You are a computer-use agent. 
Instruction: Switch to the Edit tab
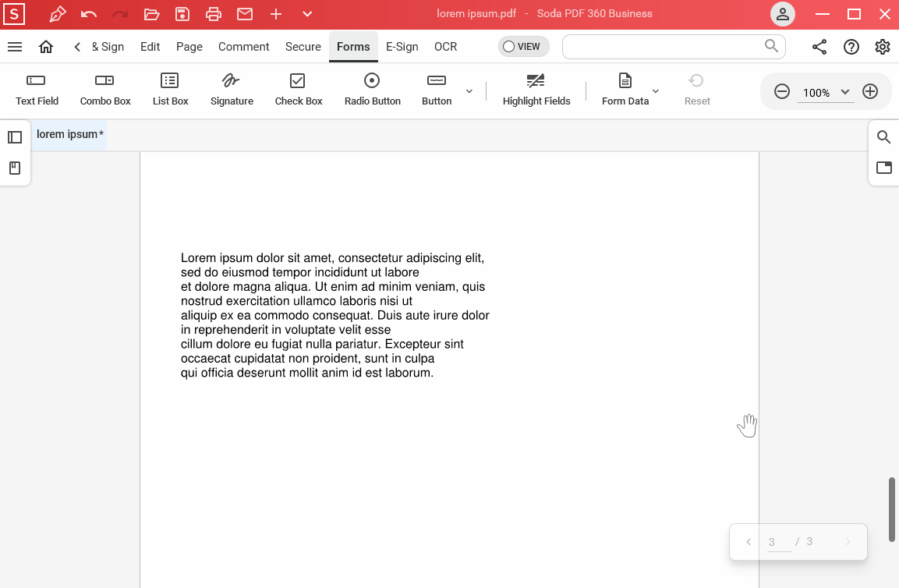150,47
